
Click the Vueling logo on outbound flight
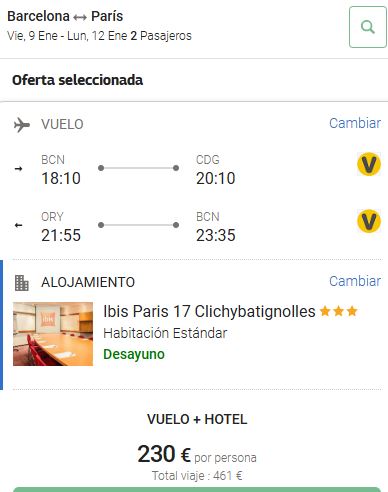tap(369, 164)
